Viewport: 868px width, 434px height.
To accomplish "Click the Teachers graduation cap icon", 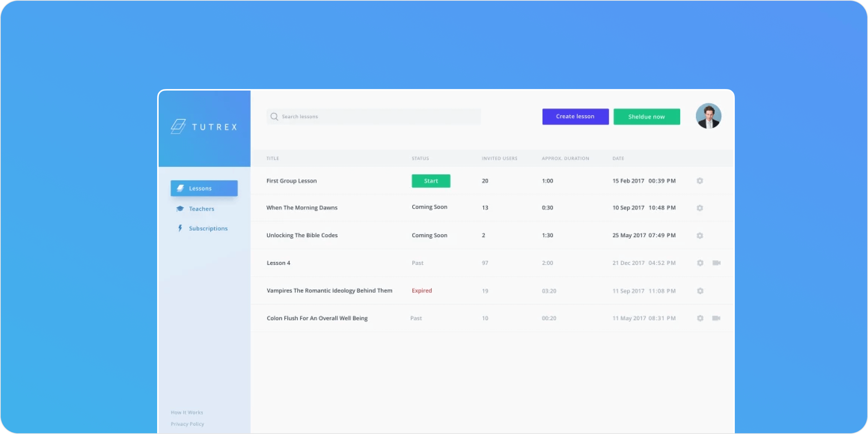I will tap(180, 208).
